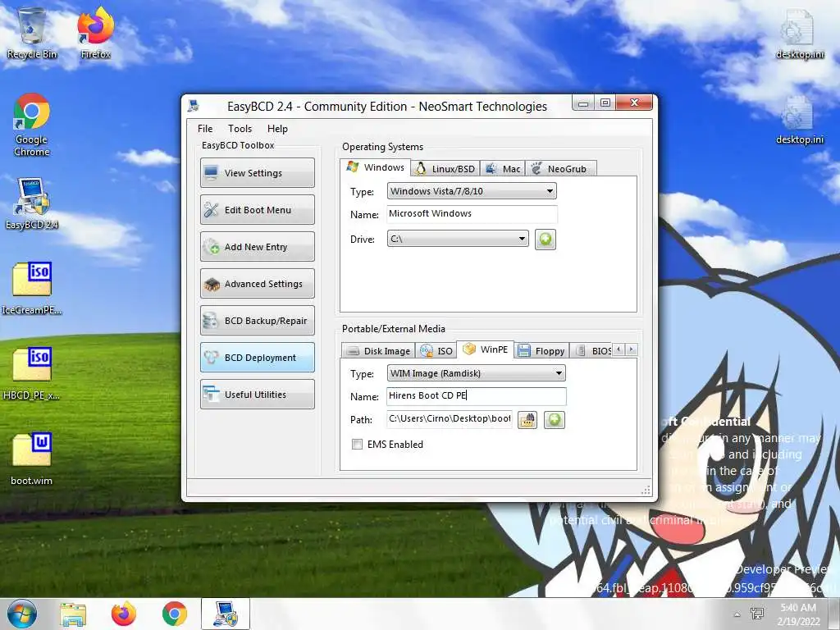Launch Chrome from the taskbar
Screen dimensions: 840x630
click(175, 614)
